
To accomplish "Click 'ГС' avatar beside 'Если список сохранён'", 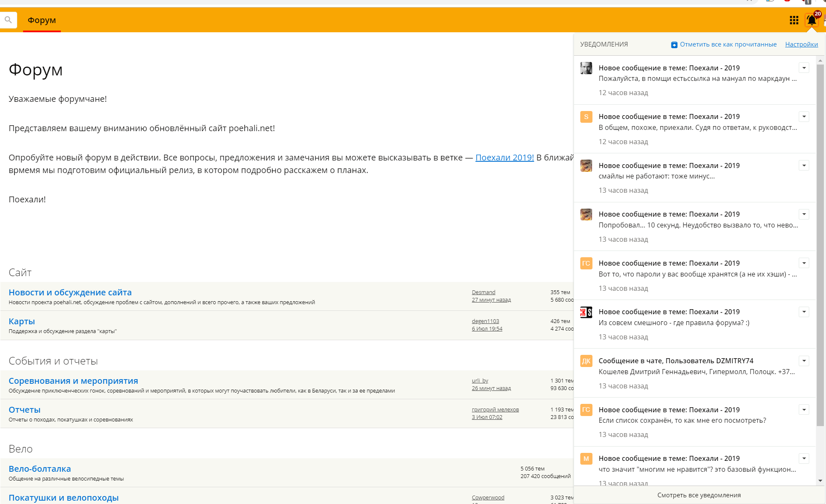I will pos(586,410).
